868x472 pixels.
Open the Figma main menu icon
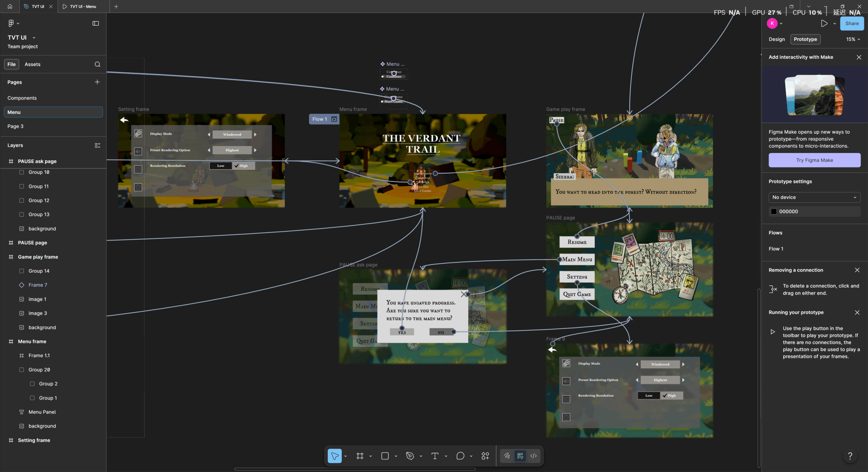pos(11,23)
